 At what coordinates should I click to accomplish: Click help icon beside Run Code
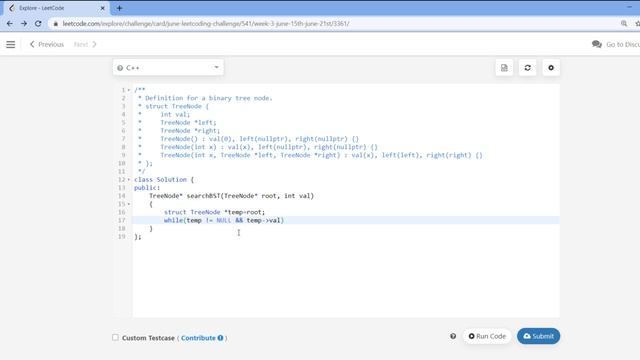(453, 336)
